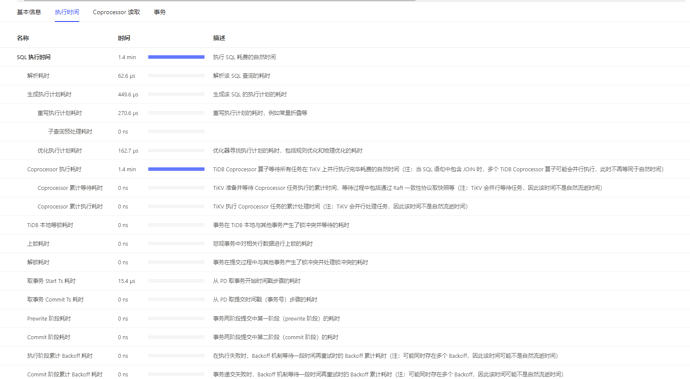Select the 解锁耗时 row name

[38, 262]
